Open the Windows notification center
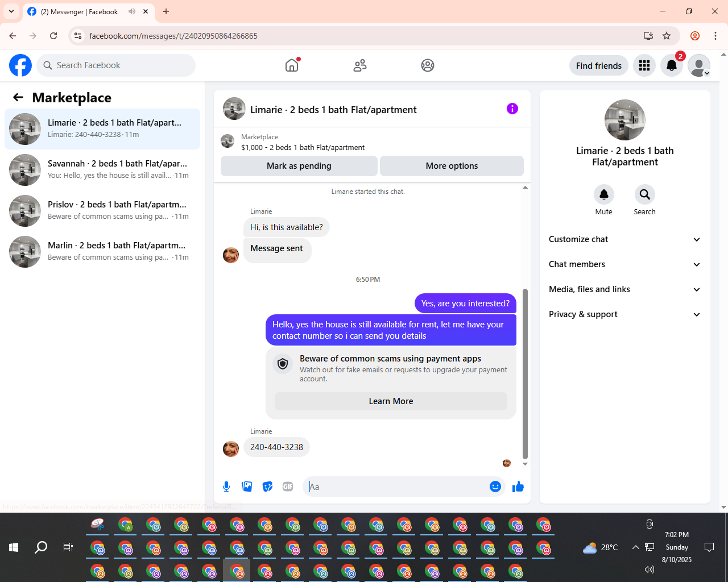728x582 pixels. click(709, 547)
